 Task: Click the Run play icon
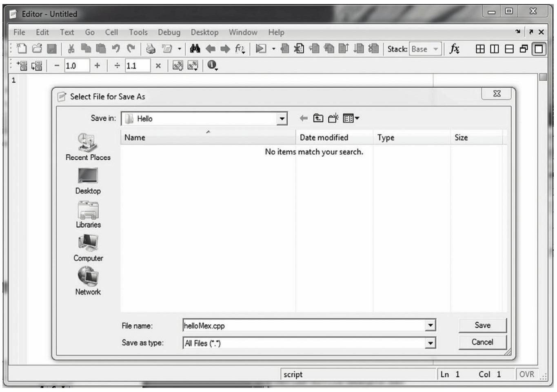pos(261,49)
